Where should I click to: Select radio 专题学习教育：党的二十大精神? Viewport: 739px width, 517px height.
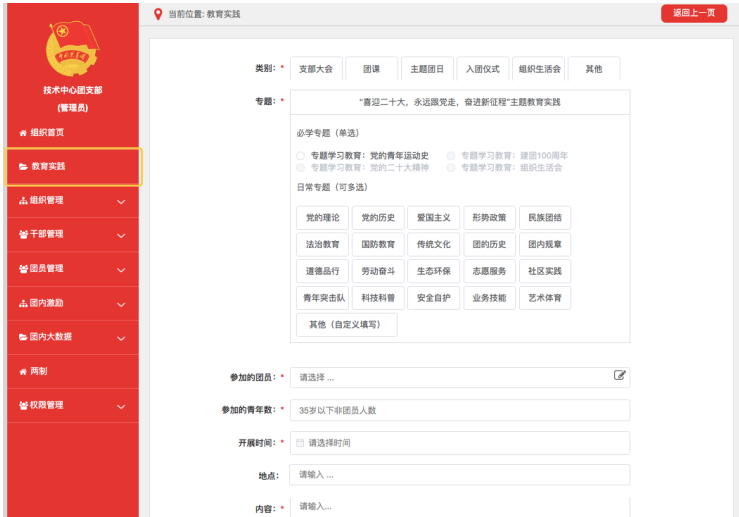coord(301,168)
